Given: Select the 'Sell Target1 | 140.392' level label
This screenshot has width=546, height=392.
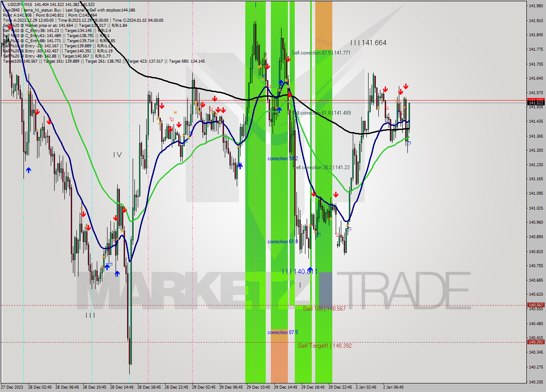Looking at the screenshot, I should (325, 346).
